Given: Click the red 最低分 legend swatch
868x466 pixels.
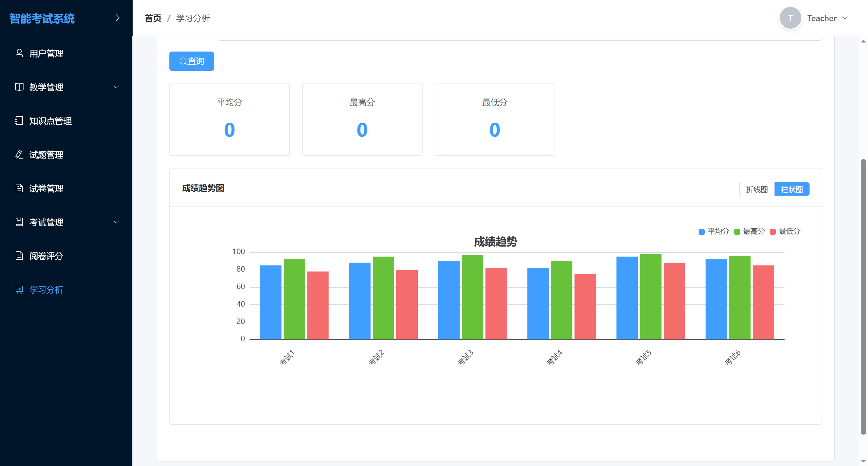Looking at the screenshot, I should (773, 231).
